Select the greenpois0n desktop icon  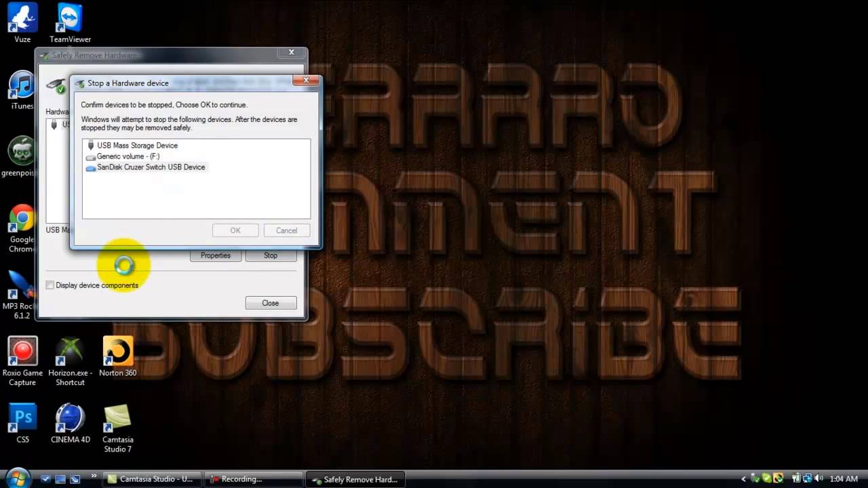click(x=22, y=155)
